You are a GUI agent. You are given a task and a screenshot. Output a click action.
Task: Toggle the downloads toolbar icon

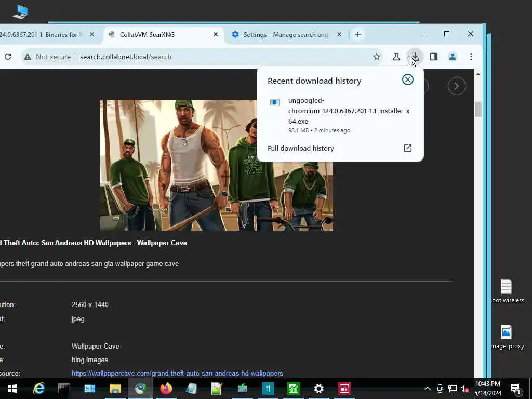(x=415, y=57)
